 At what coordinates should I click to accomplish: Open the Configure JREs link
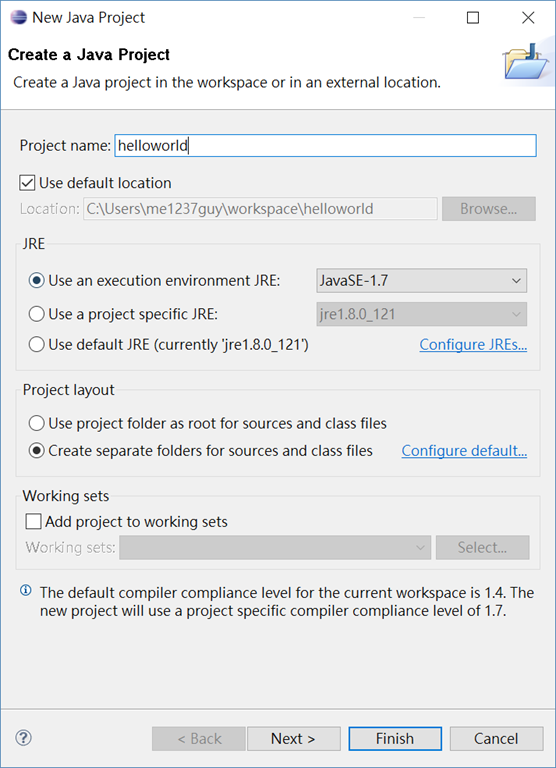473,345
